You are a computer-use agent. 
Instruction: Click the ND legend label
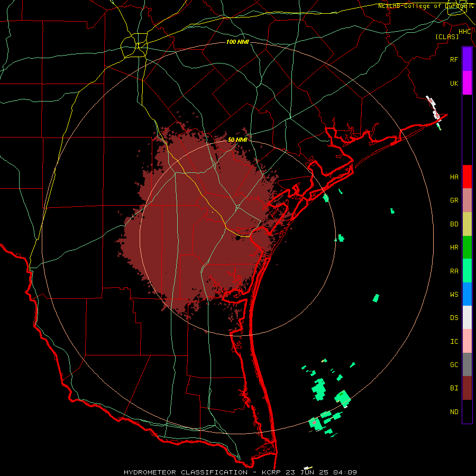point(454,412)
